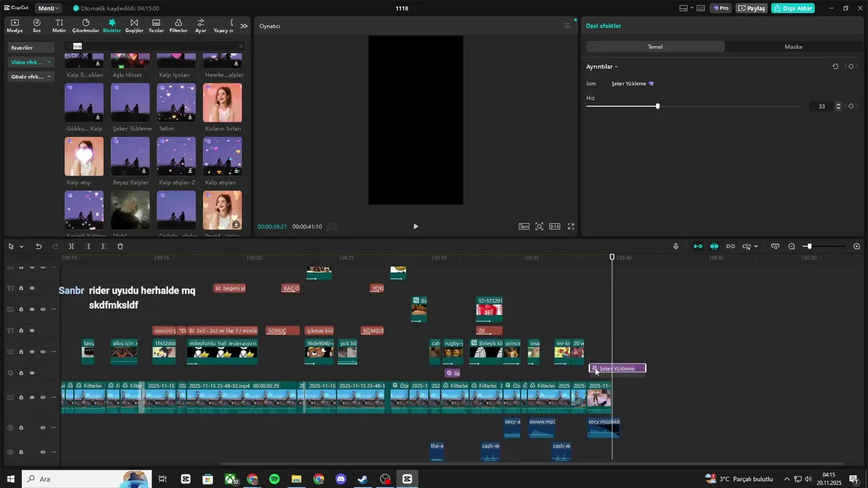
Task: Mute the main video track
Action: click(x=43, y=397)
